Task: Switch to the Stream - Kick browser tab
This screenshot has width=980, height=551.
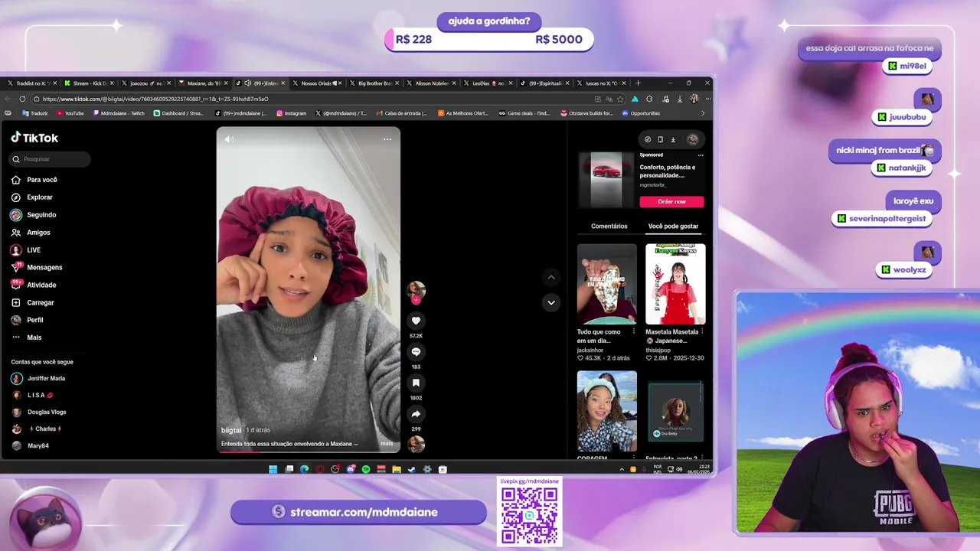Action: [x=88, y=83]
